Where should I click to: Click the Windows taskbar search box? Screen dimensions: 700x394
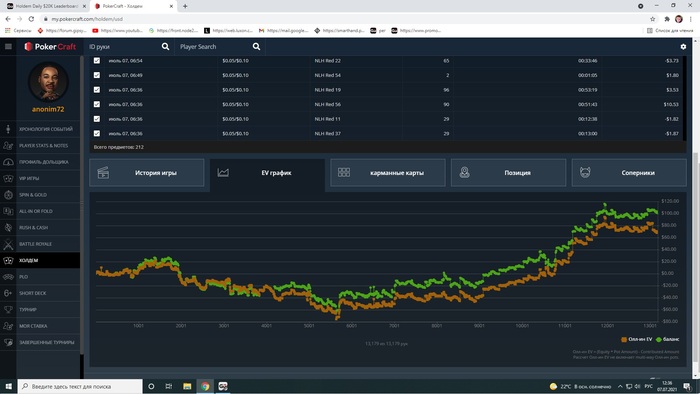[80, 386]
